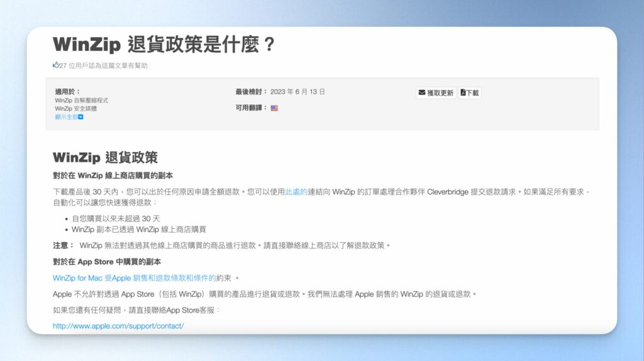The height and width of the screenshot is (361, 644).
Task: Click the 下載 button
Action: point(469,93)
